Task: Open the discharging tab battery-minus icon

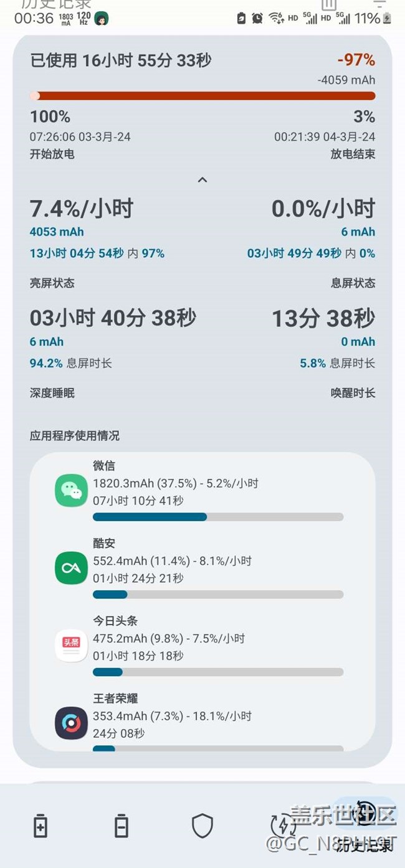Action: [121, 826]
